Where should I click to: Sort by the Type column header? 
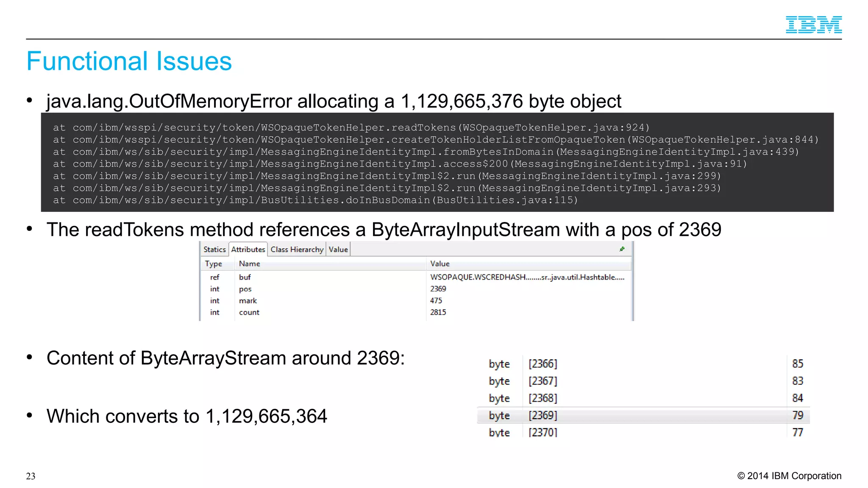pyautogui.click(x=214, y=263)
